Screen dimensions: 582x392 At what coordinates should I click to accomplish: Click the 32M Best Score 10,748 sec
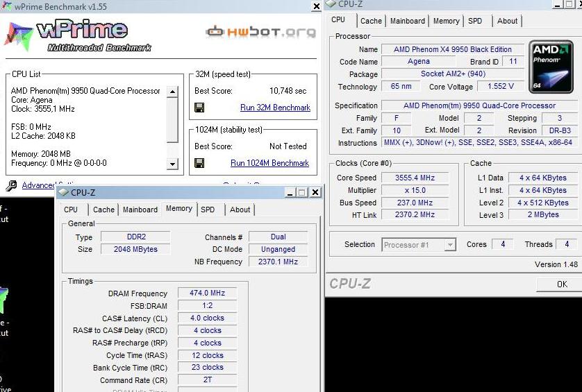click(x=288, y=91)
